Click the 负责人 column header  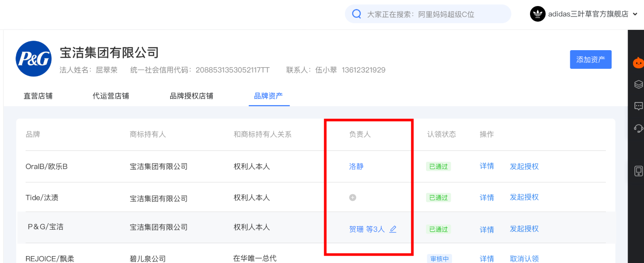(360, 134)
